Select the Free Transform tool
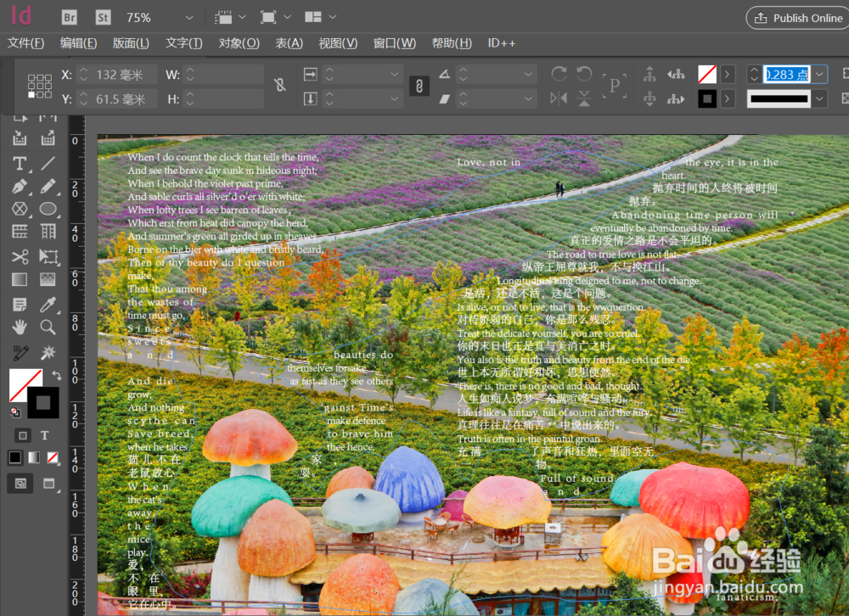The image size is (849, 616). (48, 256)
